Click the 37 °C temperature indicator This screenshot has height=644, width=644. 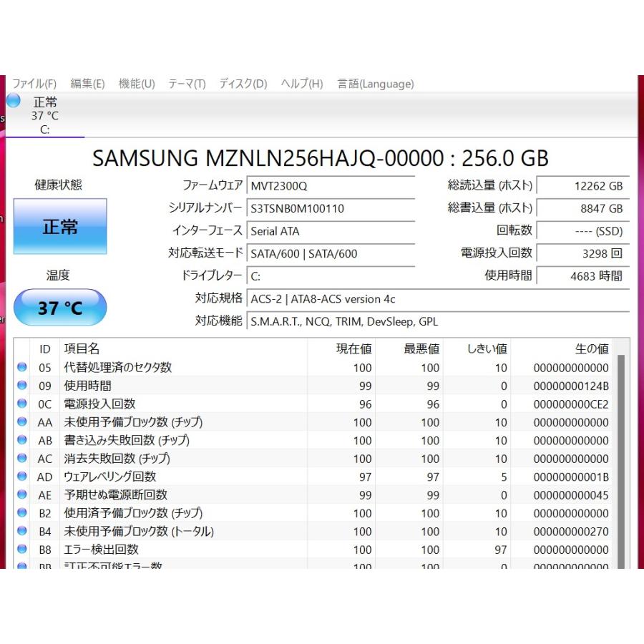point(60,307)
